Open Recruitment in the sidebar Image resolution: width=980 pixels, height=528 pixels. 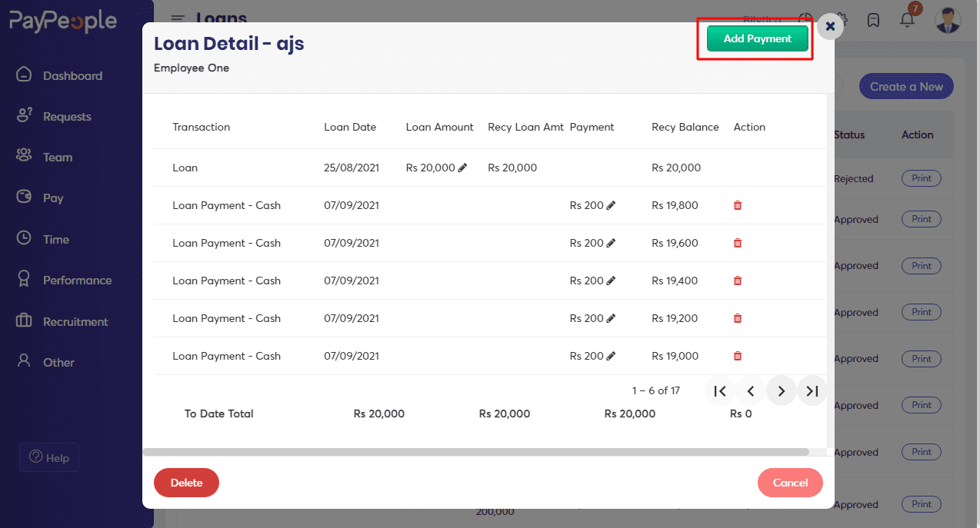click(75, 321)
